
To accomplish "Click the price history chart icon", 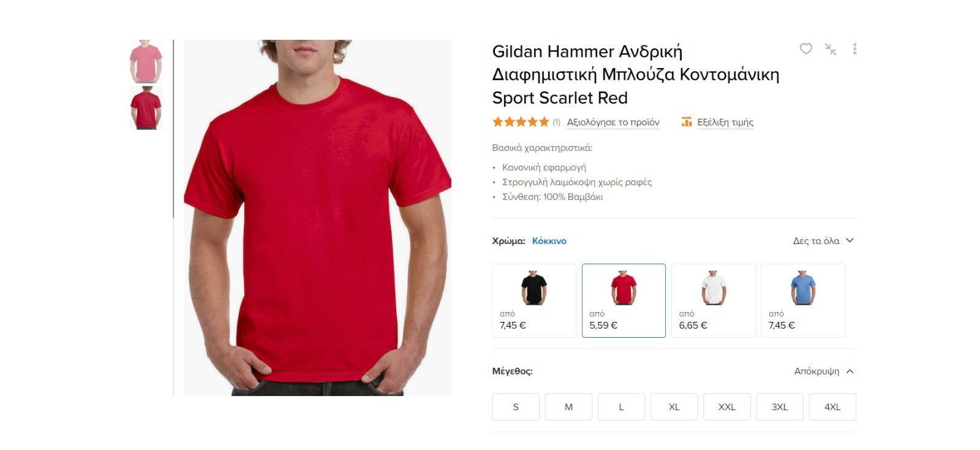I will click(x=687, y=122).
